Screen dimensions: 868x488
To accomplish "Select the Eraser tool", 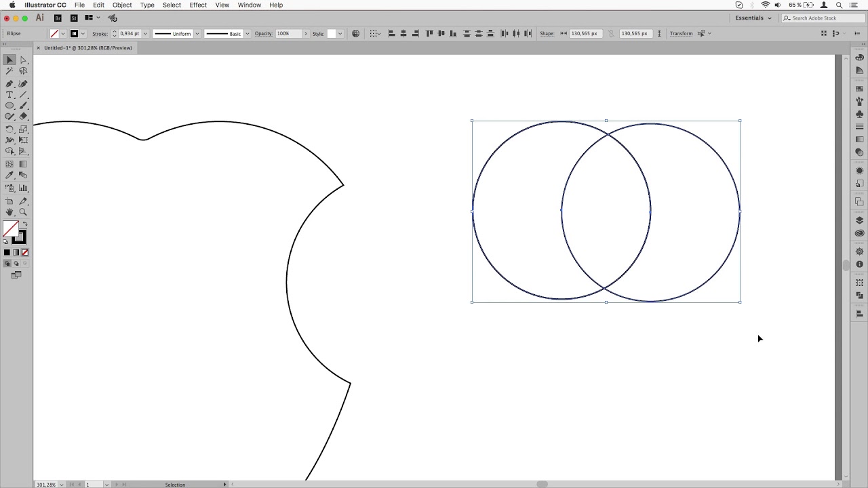I will pos(23,117).
